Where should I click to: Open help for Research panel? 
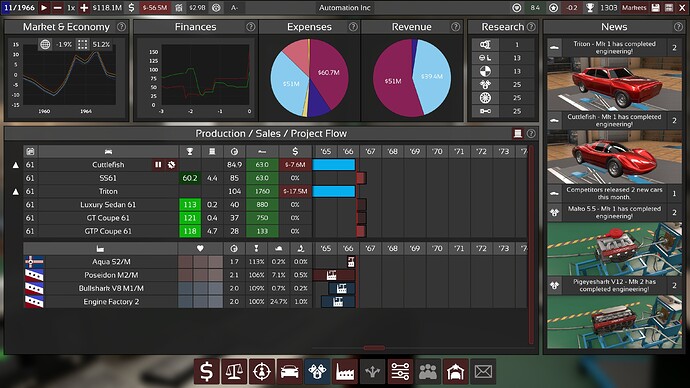tap(531, 27)
